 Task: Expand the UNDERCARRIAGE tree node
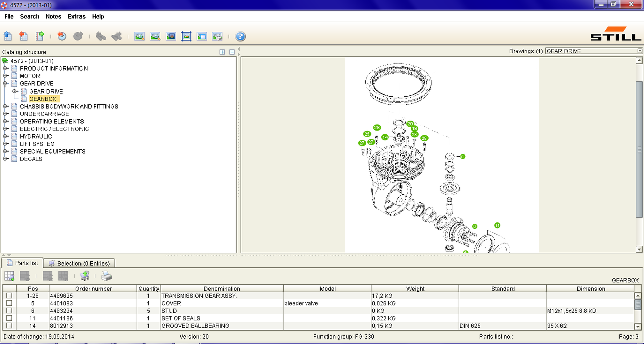pos(5,114)
